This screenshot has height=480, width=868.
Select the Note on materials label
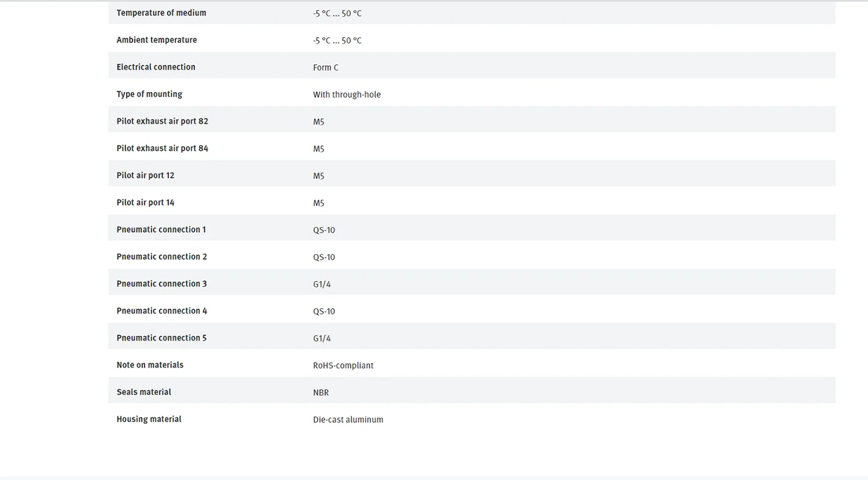pyautogui.click(x=150, y=365)
